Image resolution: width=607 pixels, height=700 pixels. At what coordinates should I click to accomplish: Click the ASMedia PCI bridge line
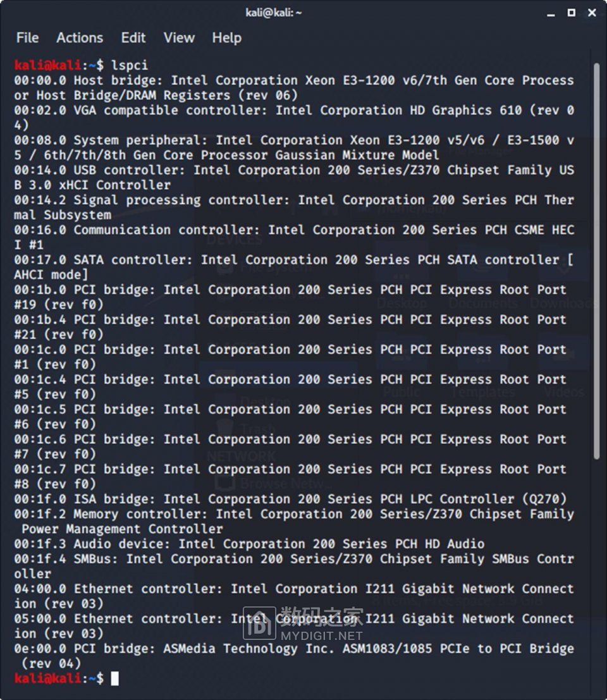pyautogui.click(x=294, y=649)
